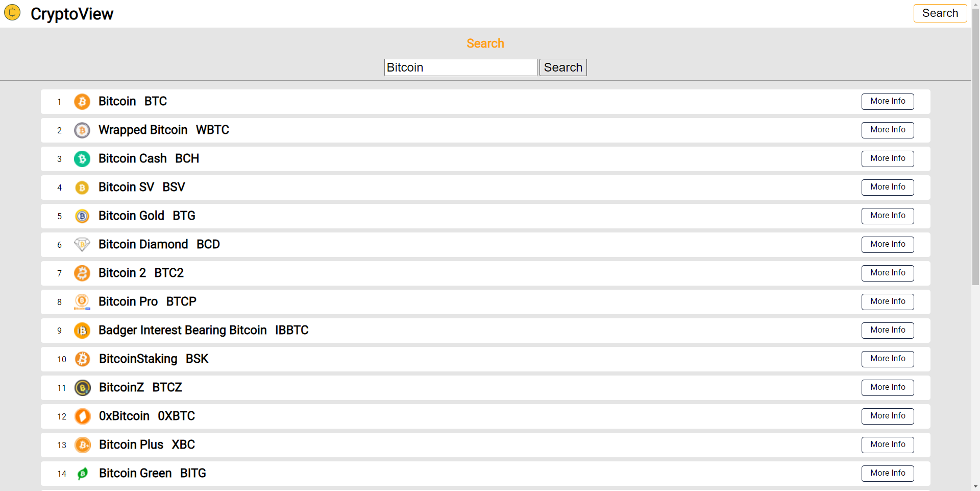The width and height of the screenshot is (980, 491).
Task: Open More Info for Bitcoin Cash
Action: click(888, 158)
